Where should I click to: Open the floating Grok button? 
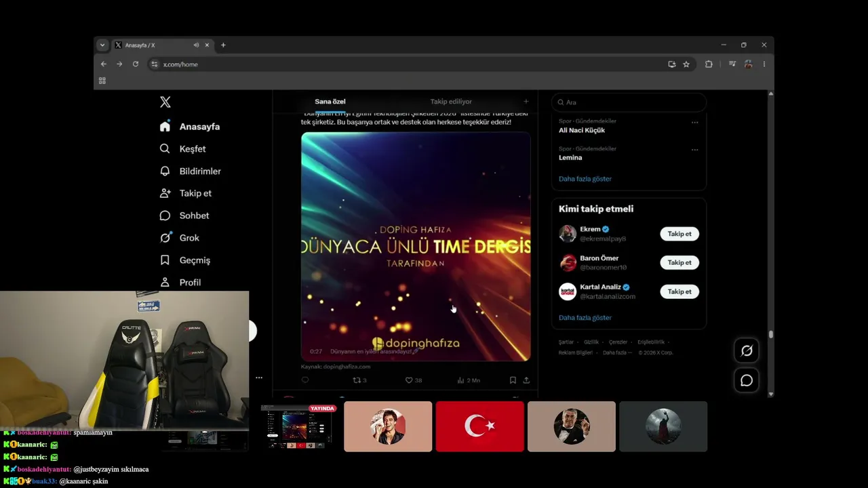pyautogui.click(x=747, y=350)
